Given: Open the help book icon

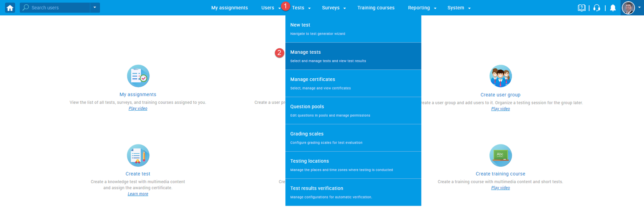Looking at the screenshot, I should tap(582, 8).
